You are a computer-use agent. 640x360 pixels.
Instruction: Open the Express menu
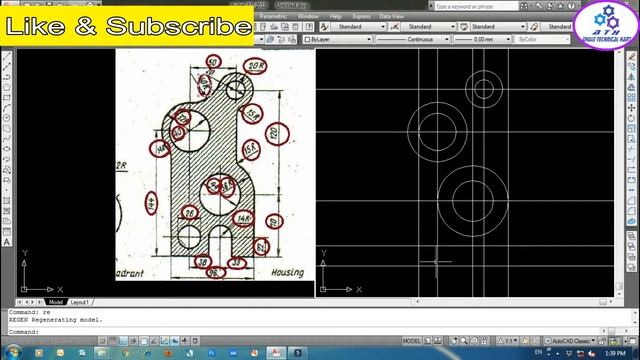pos(361,16)
